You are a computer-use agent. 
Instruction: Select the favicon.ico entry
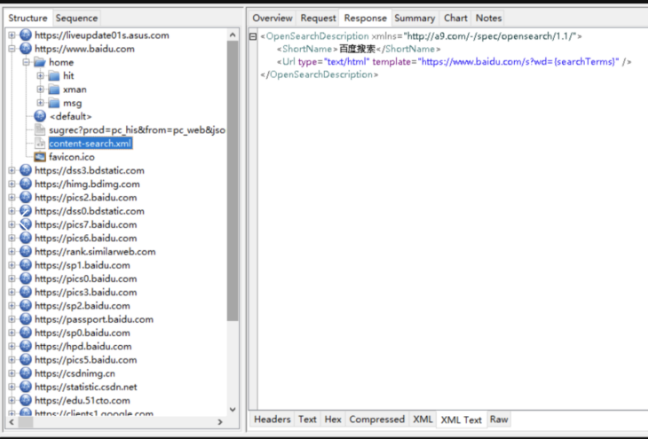coord(71,157)
